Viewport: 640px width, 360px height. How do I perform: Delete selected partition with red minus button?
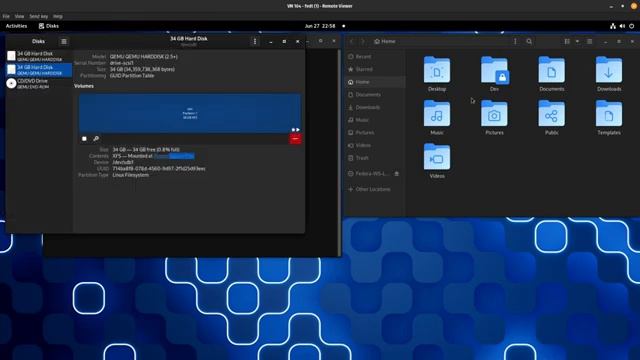pos(296,139)
